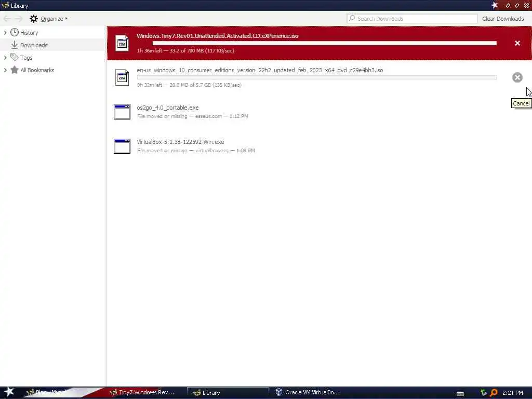Click the Organize gear icon
Screen dimensions: 532x399
(x=34, y=19)
